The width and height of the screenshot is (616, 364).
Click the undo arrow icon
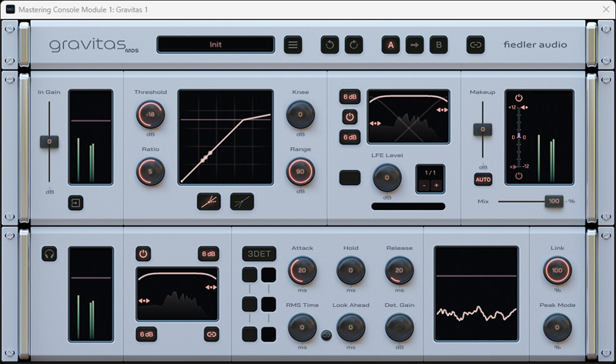coord(330,45)
